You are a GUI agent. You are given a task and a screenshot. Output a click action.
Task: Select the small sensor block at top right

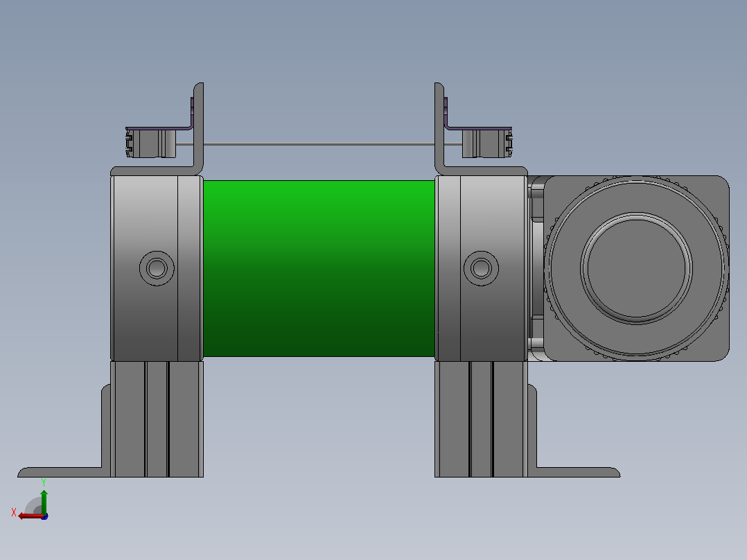(x=487, y=143)
